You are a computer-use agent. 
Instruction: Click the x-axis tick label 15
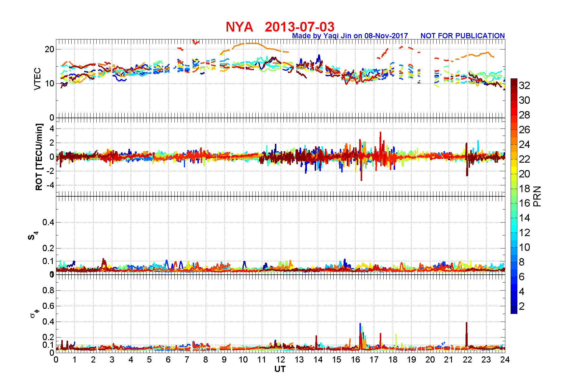336,360
